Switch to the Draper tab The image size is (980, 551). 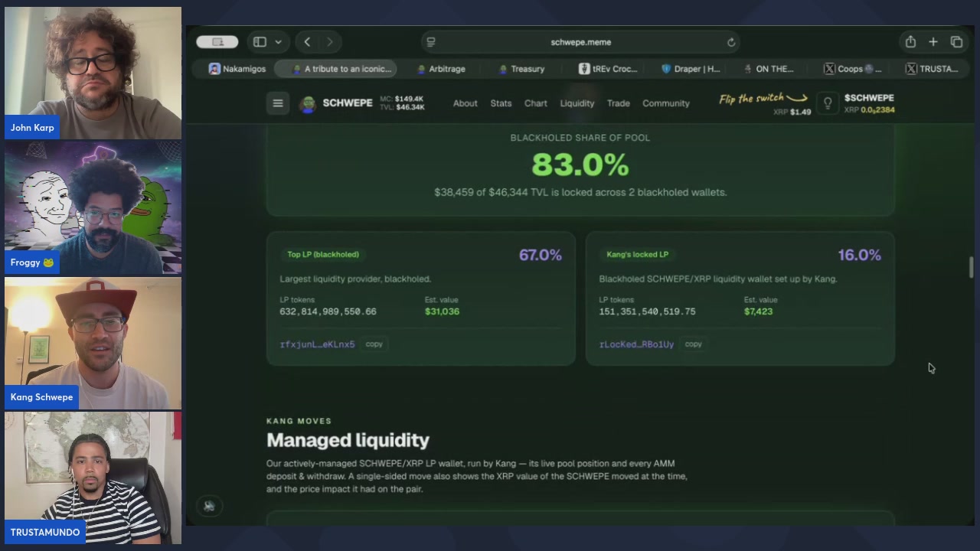click(691, 69)
